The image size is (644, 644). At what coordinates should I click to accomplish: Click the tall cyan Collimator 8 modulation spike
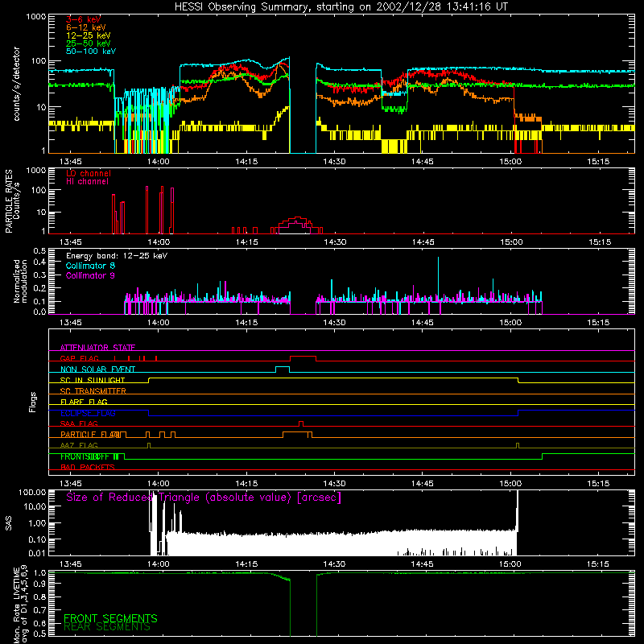point(438,279)
